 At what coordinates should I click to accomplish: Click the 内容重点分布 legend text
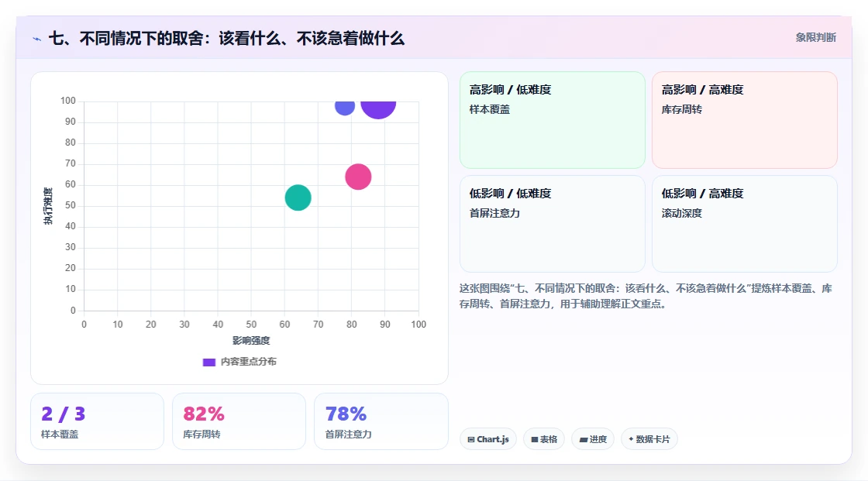249,362
